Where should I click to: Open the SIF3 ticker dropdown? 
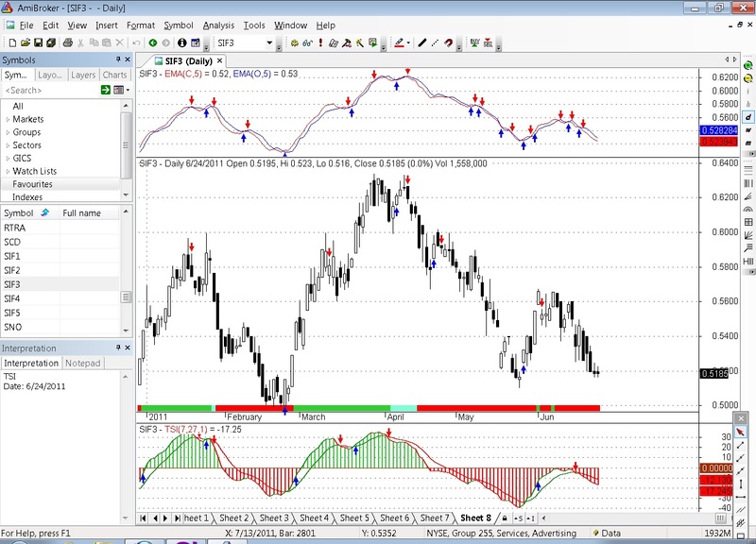pos(269,42)
